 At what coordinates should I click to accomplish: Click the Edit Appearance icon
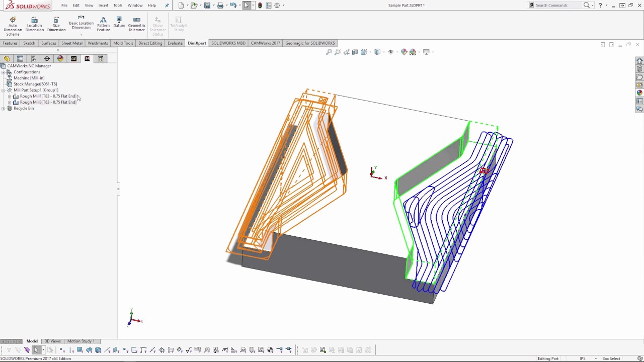coord(404,52)
